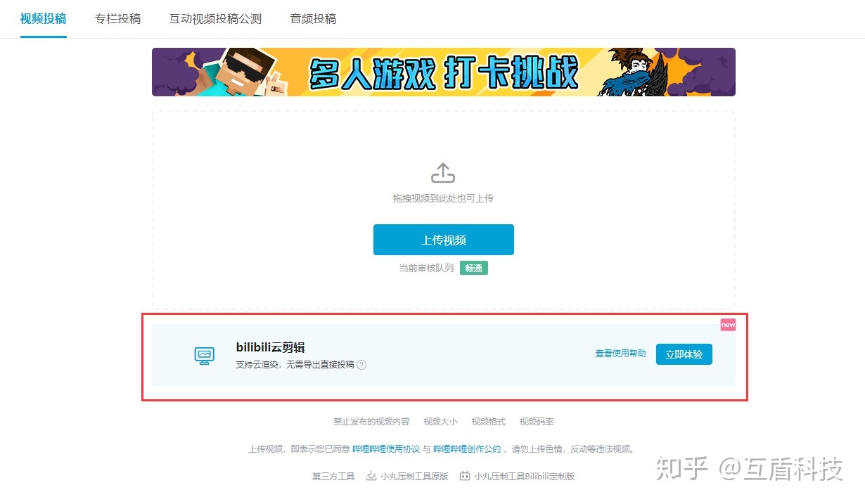Open the 哔哩哔哩创作公约 link
Screen dimensions: 865x504
(x=467, y=448)
